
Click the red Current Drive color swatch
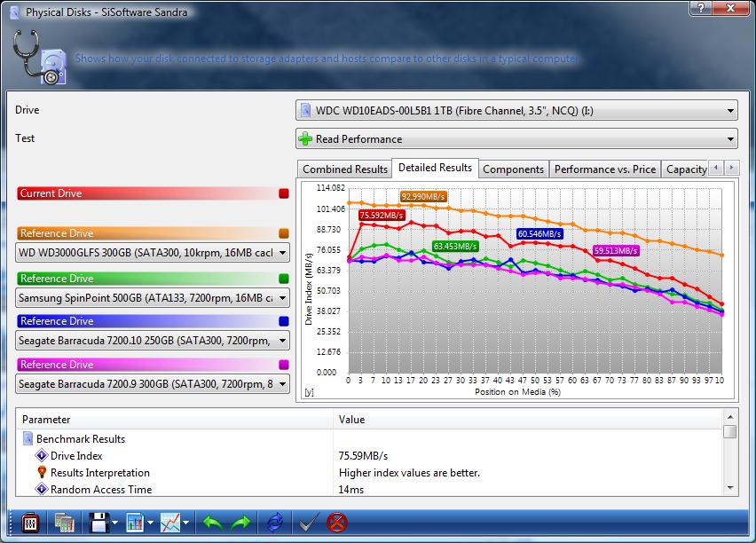[284, 193]
